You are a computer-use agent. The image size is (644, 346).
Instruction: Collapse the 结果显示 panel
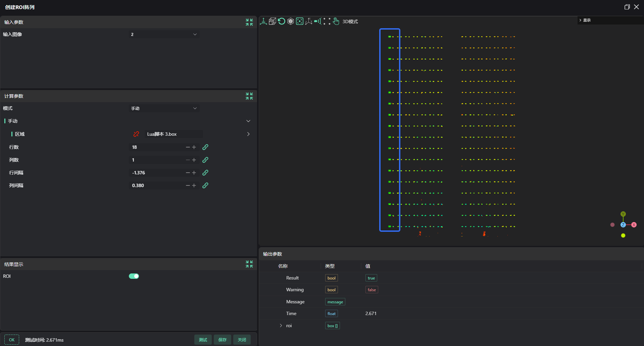click(249, 264)
